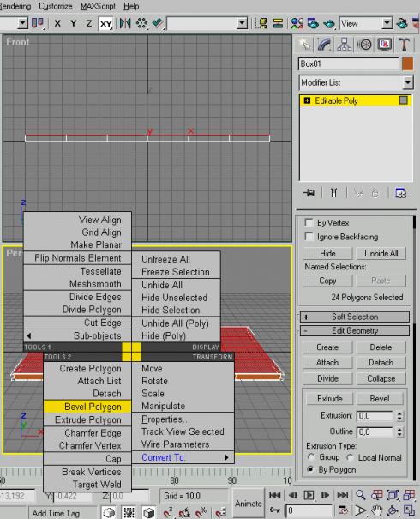Restrict to X axis button
This screenshot has width=420, height=519.
click(x=57, y=23)
